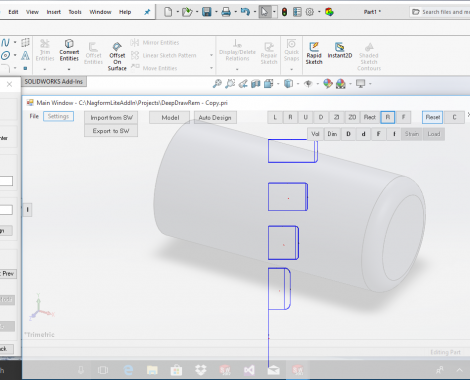
Task: Click the Offset On Surface tool
Action: 117,56
